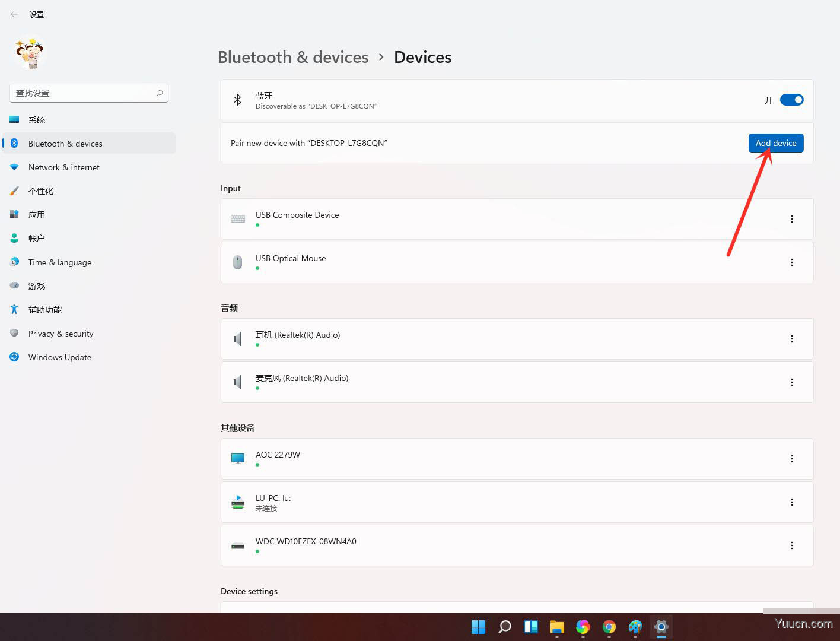The image size is (840, 641).
Task: Open more options for USB Optical Mouse
Action: pos(791,262)
